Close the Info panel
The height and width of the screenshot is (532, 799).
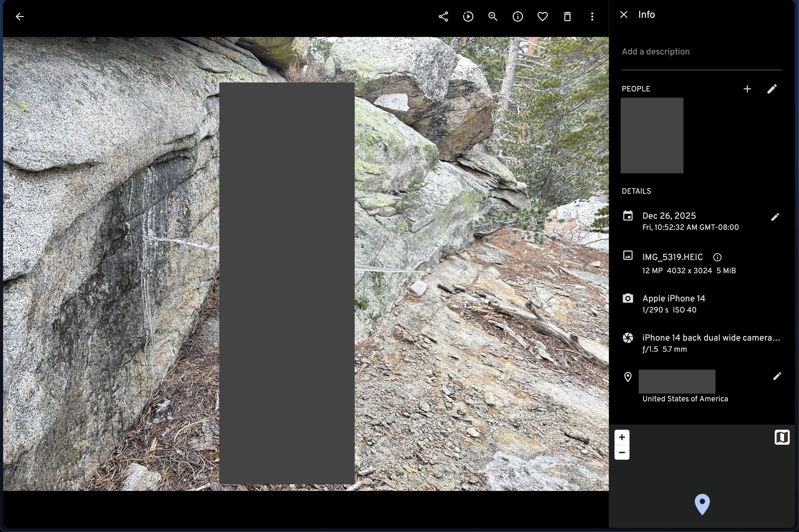tap(624, 14)
